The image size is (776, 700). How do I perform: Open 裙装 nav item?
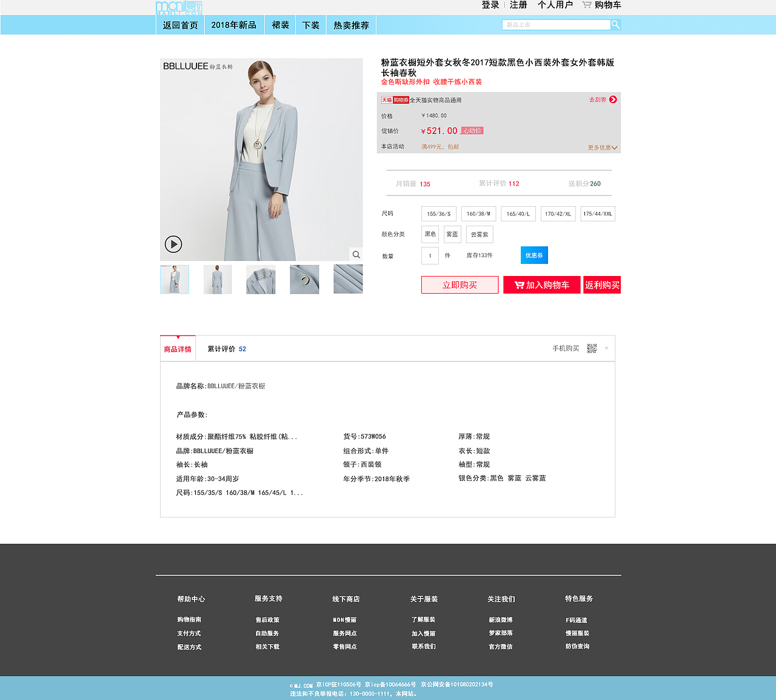click(x=280, y=25)
